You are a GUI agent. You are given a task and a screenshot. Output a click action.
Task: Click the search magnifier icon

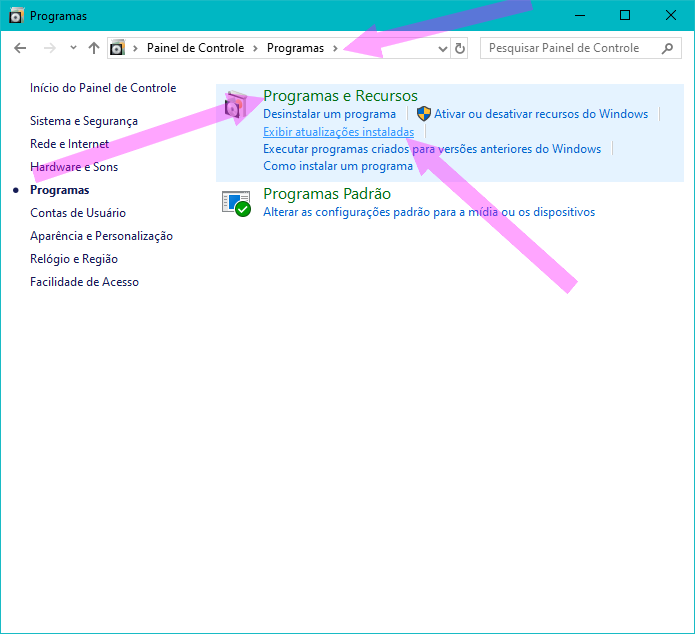click(667, 48)
